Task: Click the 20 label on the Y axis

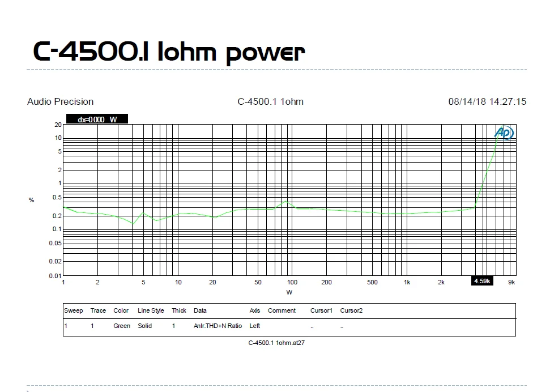Action: [58, 125]
